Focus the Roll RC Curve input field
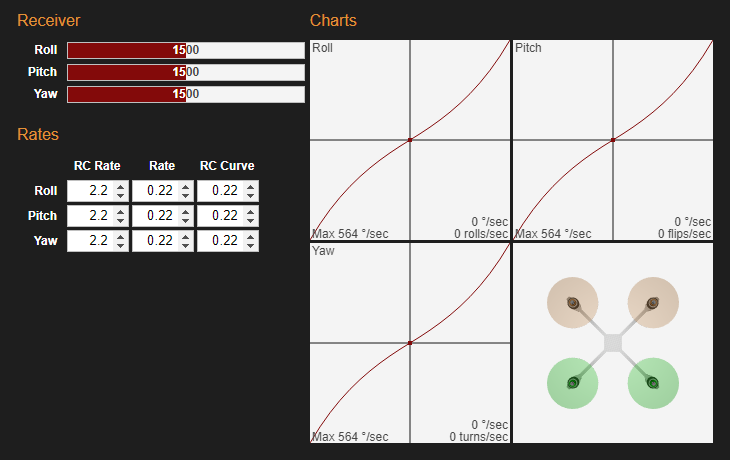This screenshot has width=730, height=460. [x=220, y=190]
